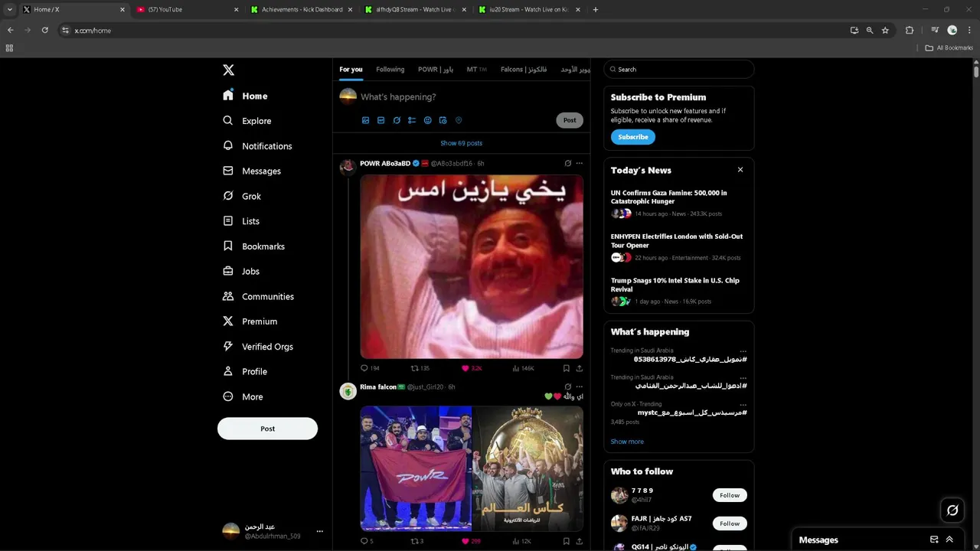
Task: Click Show 69 posts link
Action: (461, 143)
